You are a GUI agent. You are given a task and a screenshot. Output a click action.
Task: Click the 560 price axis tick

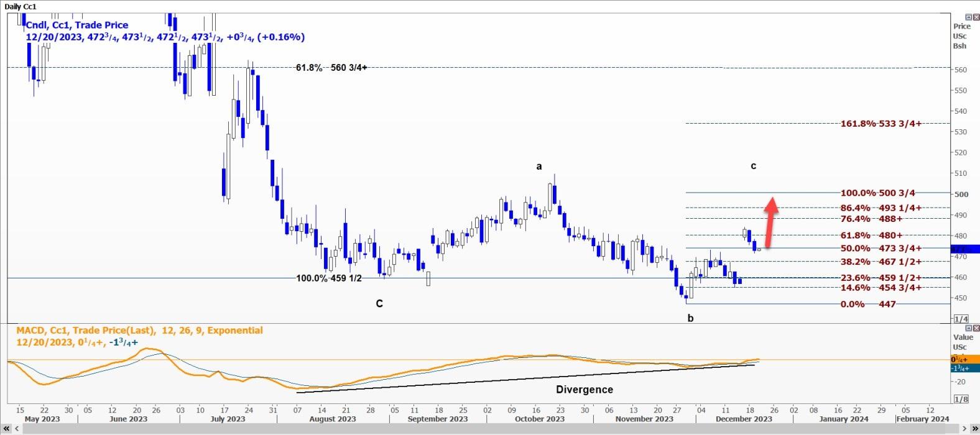tap(961, 70)
